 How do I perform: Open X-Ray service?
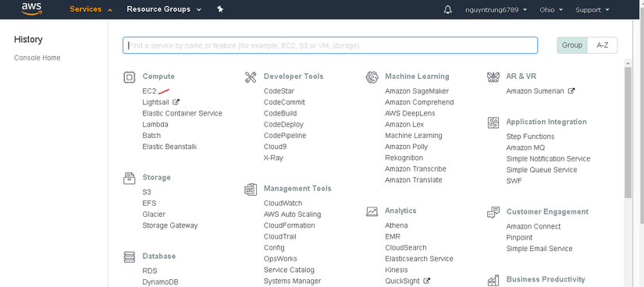pyautogui.click(x=273, y=158)
